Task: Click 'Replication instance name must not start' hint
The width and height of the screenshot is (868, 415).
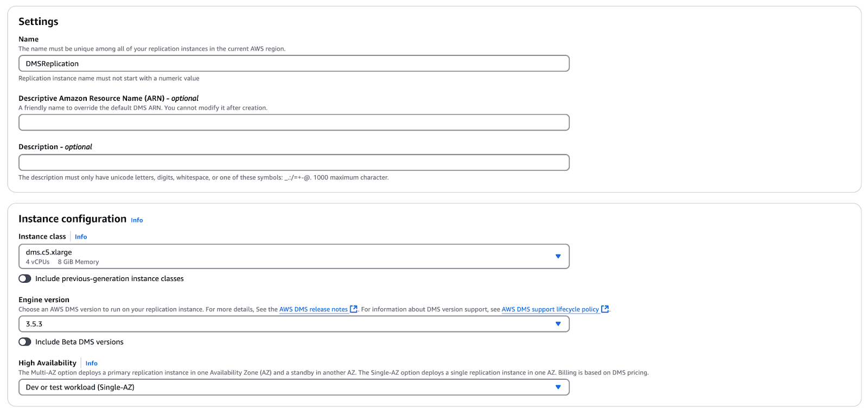Action: tap(109, 79)
